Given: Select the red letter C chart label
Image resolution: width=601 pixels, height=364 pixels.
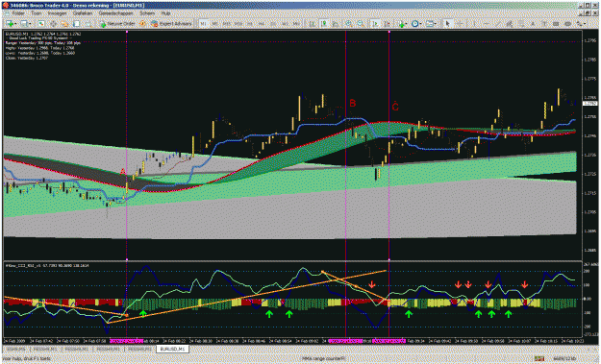Looking at the screenshot, I should coord(395,107).
